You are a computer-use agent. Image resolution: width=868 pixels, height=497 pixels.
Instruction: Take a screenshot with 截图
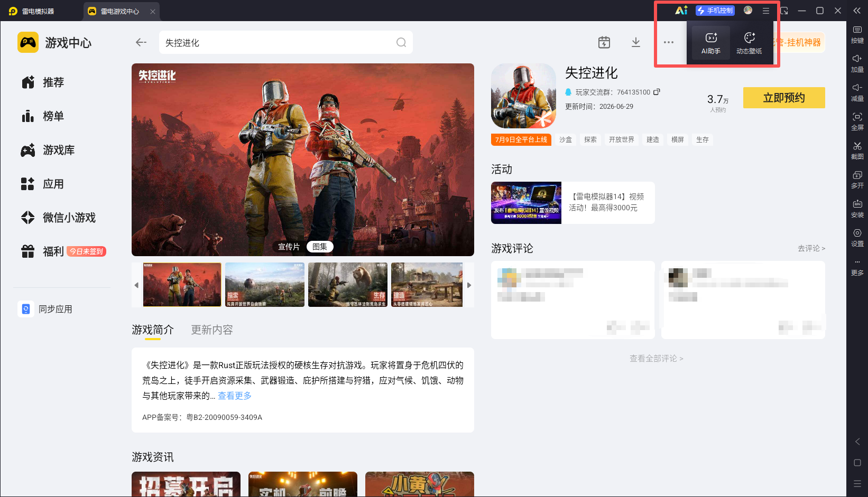point(857,151)
